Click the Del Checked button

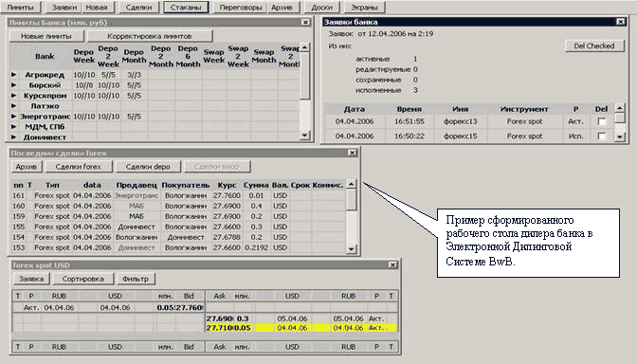tap(594, 45)
